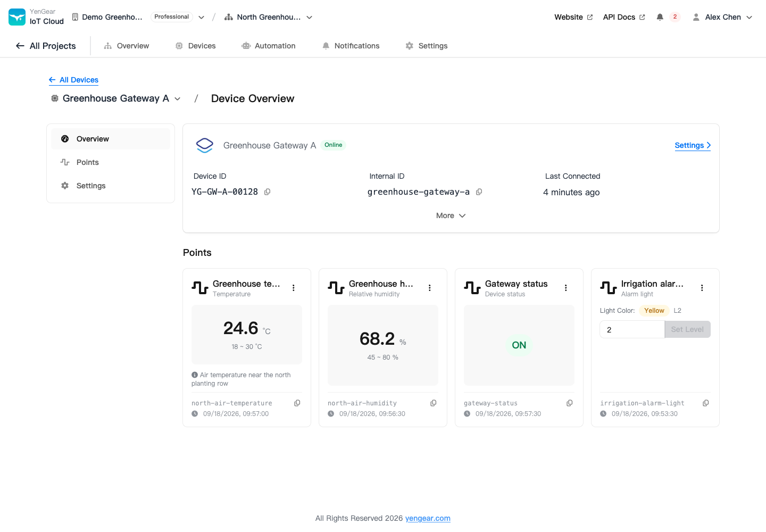Viewport: 766px width, 532px height.
Task: Open the API Docs external link
Action: [x=624, y=17]
